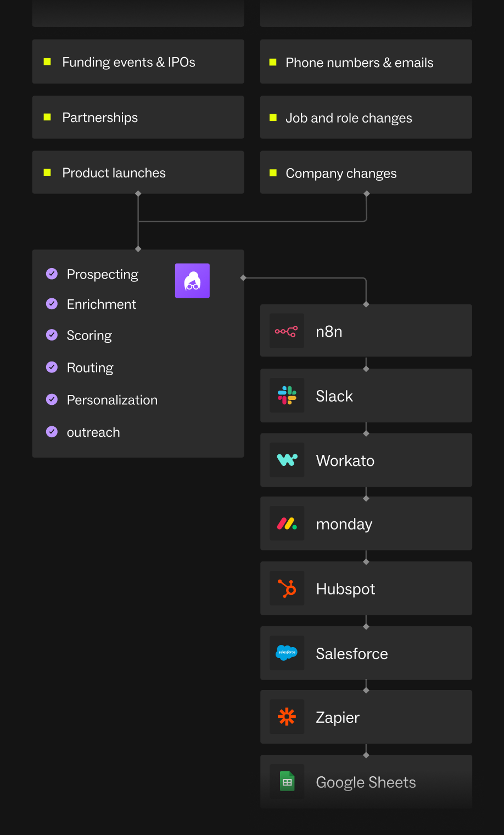Click the yellow square beside Company changes
Image resolution: width=504 pixels, height=835 pixels.
coord(273,173)
